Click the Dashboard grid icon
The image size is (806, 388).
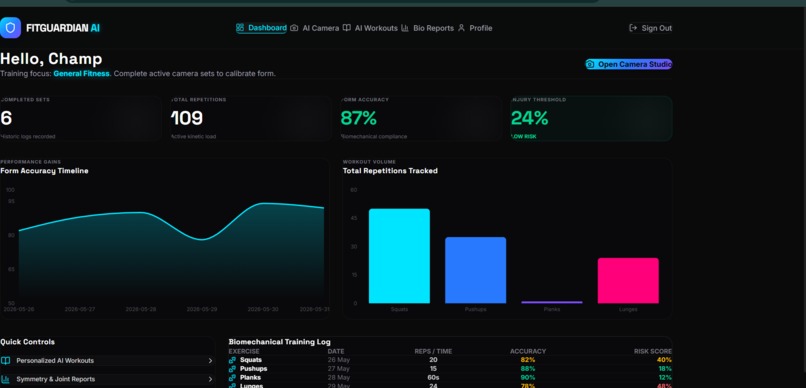click(x=240, y=28)
